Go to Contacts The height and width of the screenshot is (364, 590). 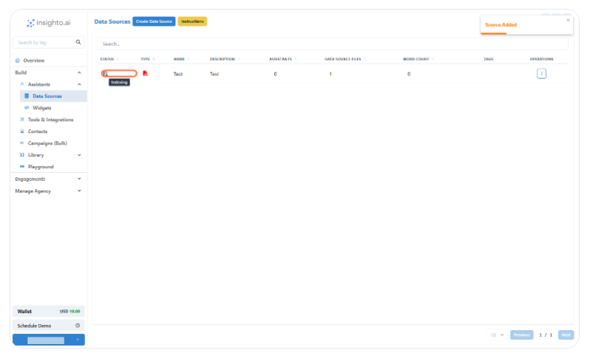coord(38,131)
